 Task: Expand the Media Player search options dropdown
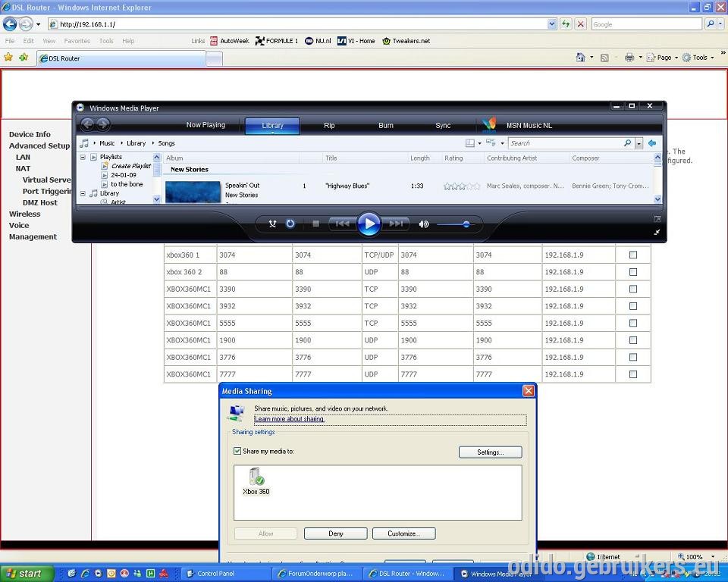(639, 143)
